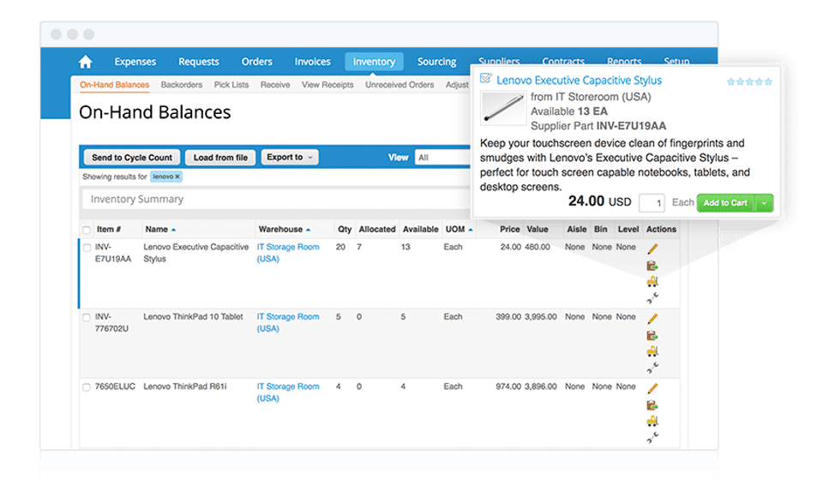
Task: Open the Requests menu
Action: click(x=198, y=62)
